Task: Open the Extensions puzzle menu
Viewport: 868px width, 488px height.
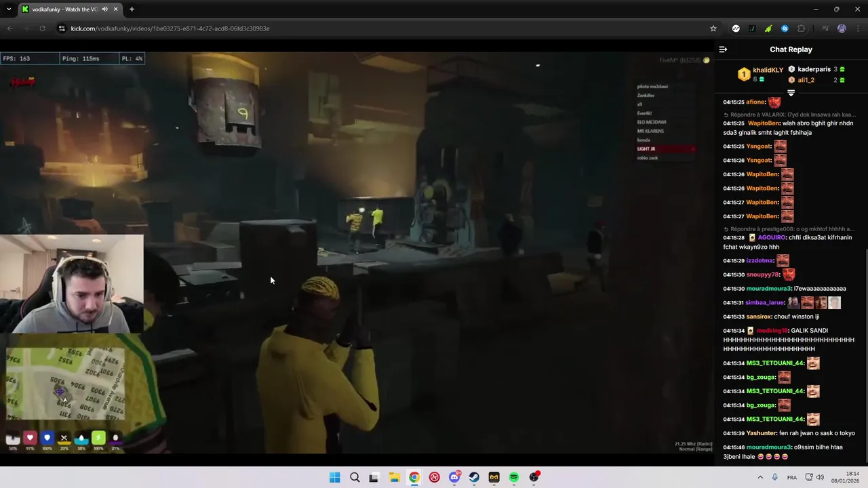Action: pos(802,28)
